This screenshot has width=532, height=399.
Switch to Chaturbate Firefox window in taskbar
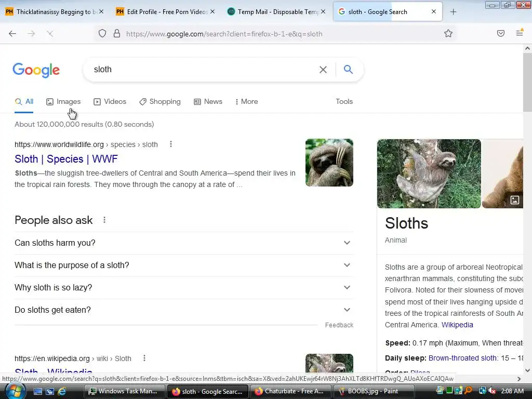pos(290,391)
